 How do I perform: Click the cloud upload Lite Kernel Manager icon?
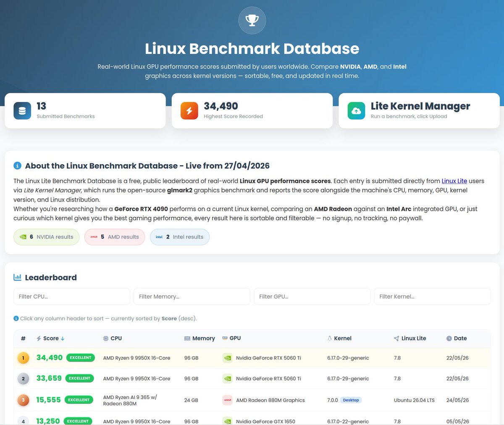click(x=356, y=110)
